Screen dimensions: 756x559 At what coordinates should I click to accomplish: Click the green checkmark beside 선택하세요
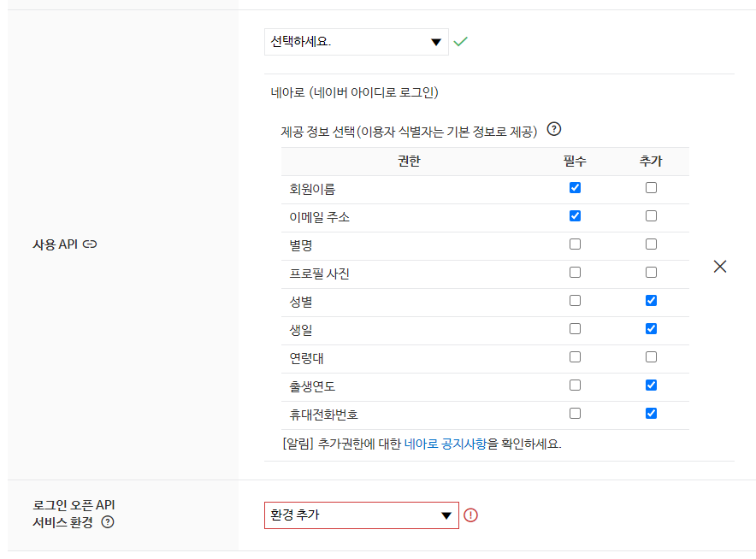(x=460, y=42)
